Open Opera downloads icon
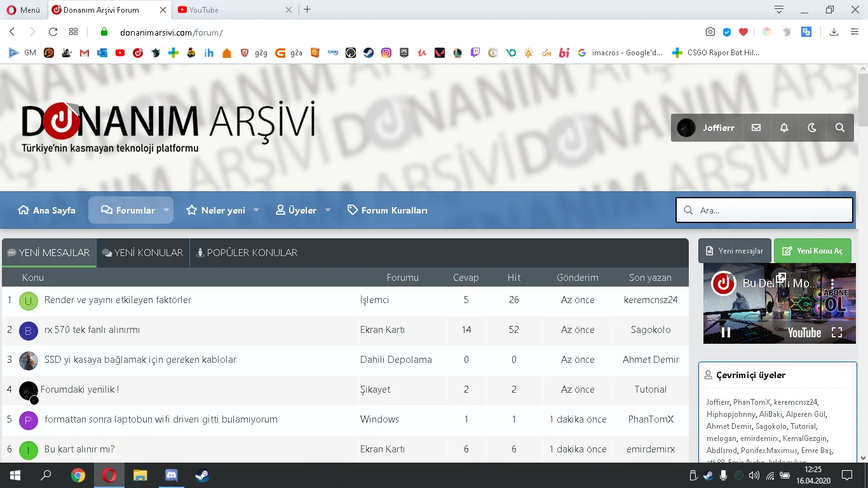The image size is (868, 488). 834,32
